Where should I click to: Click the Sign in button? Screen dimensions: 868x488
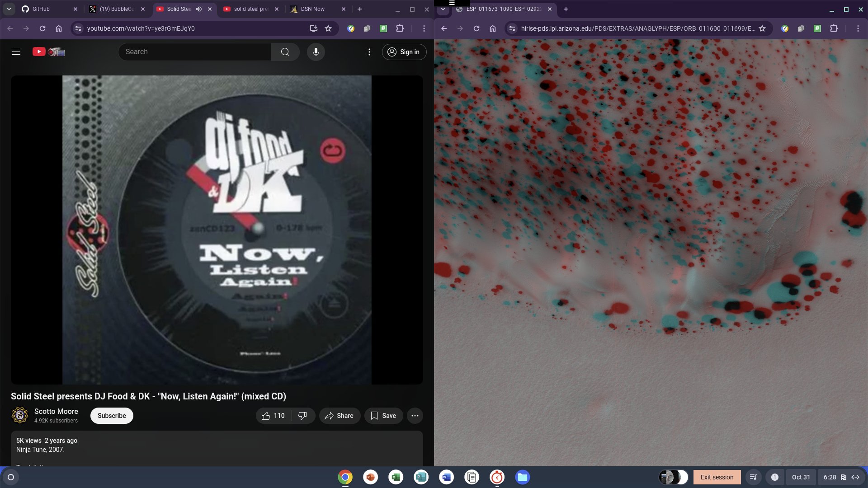404,52
